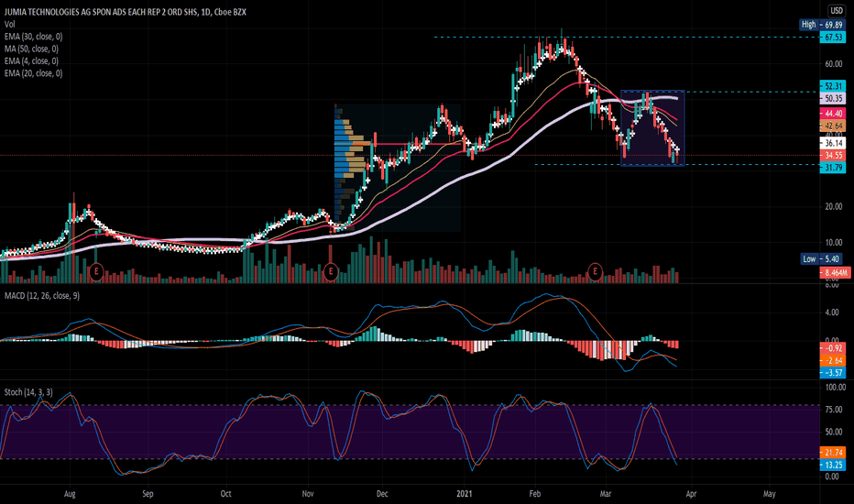The image size is (854, 504).
Task: Click the -2.64 MACD signal value
Action: tap(833, 360)
